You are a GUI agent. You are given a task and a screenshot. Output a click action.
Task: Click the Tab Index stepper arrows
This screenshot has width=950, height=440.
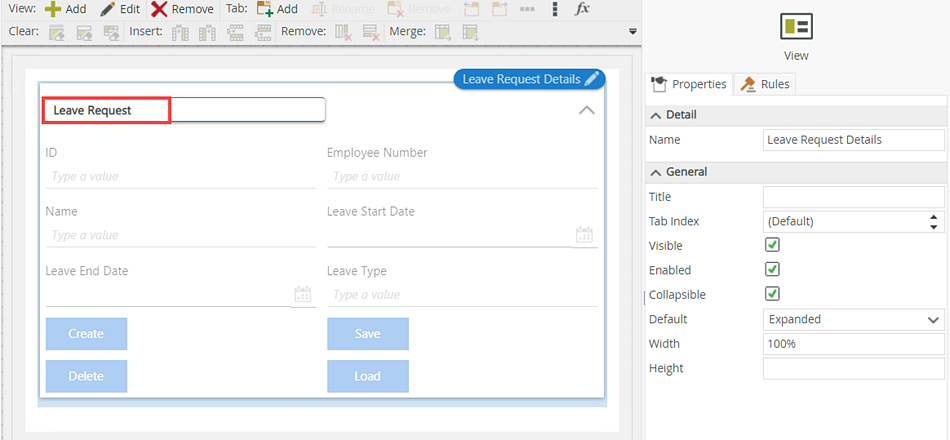tap(934, 222)
